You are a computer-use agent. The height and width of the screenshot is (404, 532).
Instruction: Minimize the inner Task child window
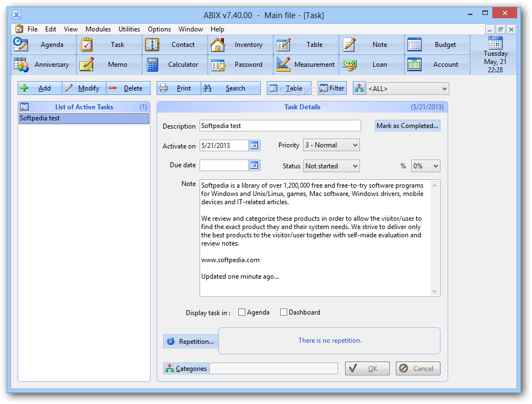(490, 30)
